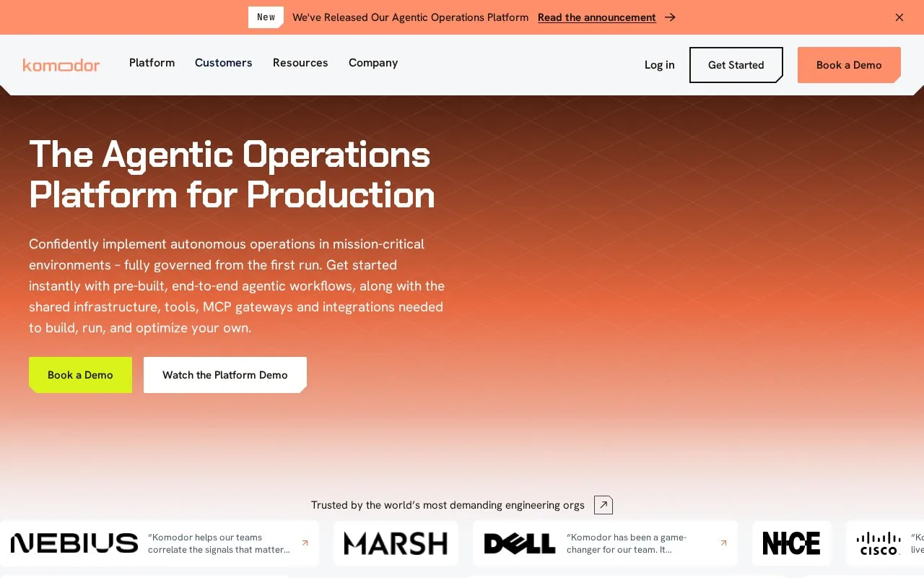Image resolution: width=924 pixels, height=578 pixels.
Task: Click the orange Book a Demo header button
Action: coord(849,65)
